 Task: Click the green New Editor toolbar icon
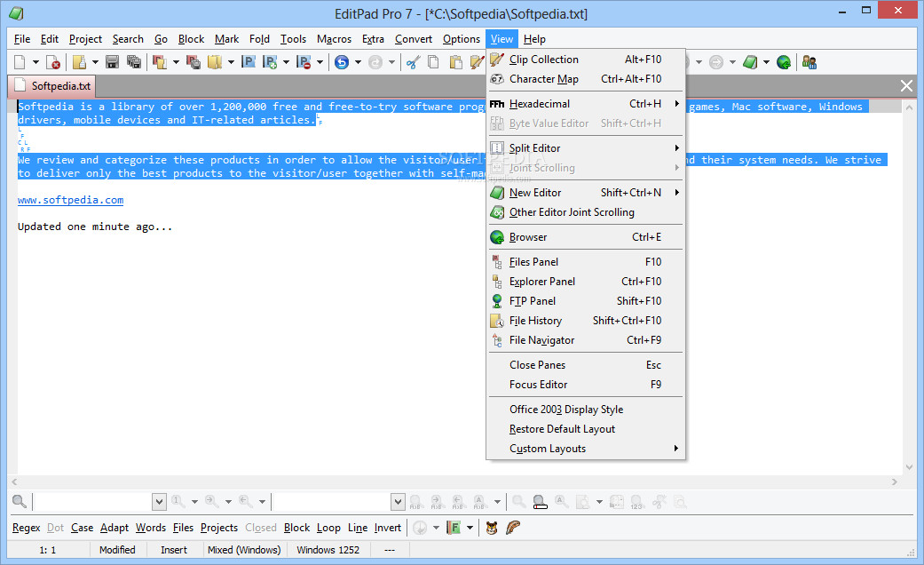[749, 62]
